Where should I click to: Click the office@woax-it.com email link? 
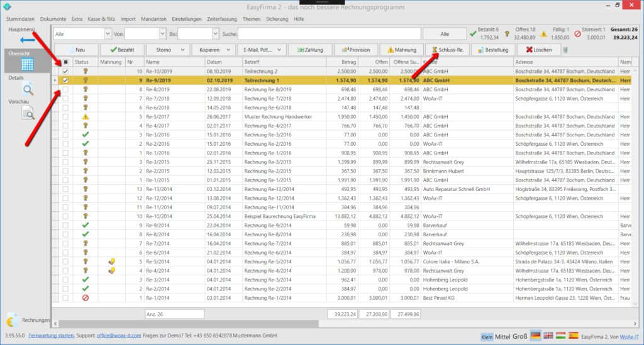click(x=119, y=336)
